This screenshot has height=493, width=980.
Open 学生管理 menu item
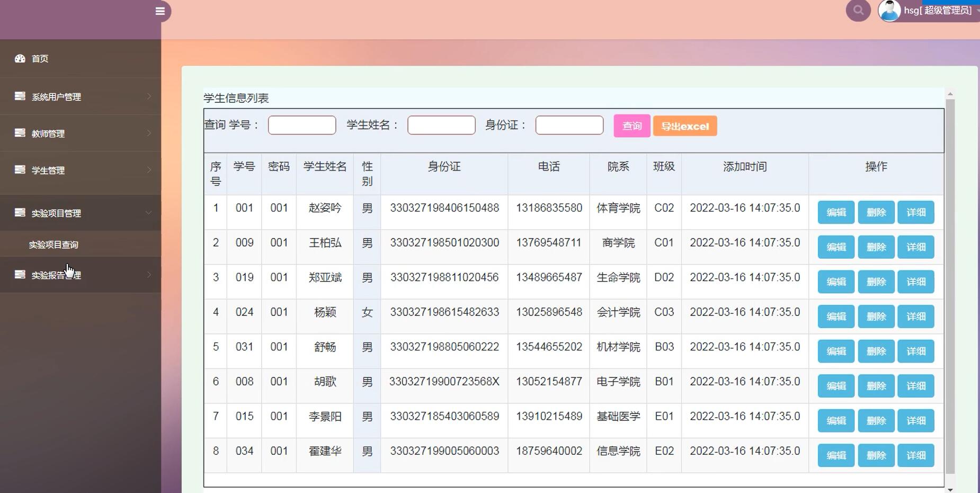coord(81,170)
